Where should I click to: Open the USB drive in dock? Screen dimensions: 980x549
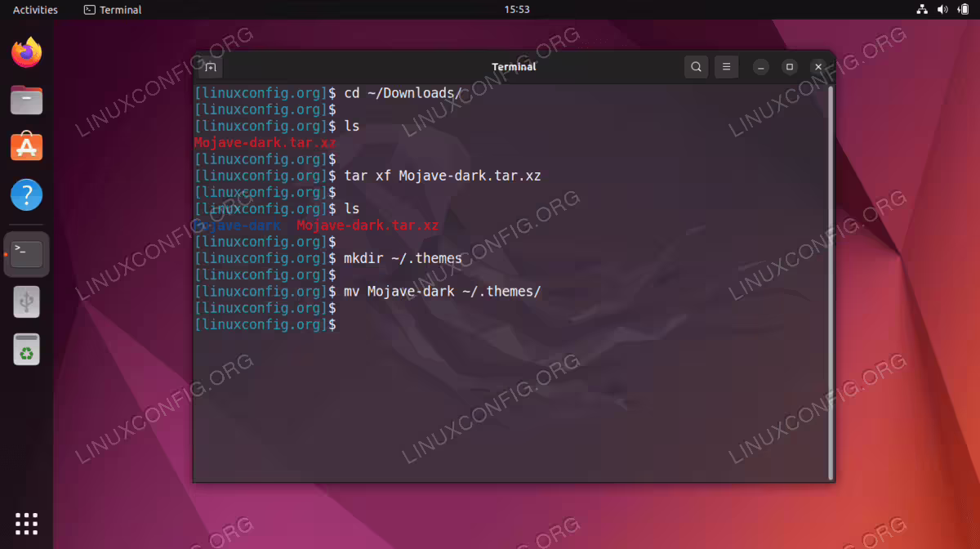click(27, 302)
